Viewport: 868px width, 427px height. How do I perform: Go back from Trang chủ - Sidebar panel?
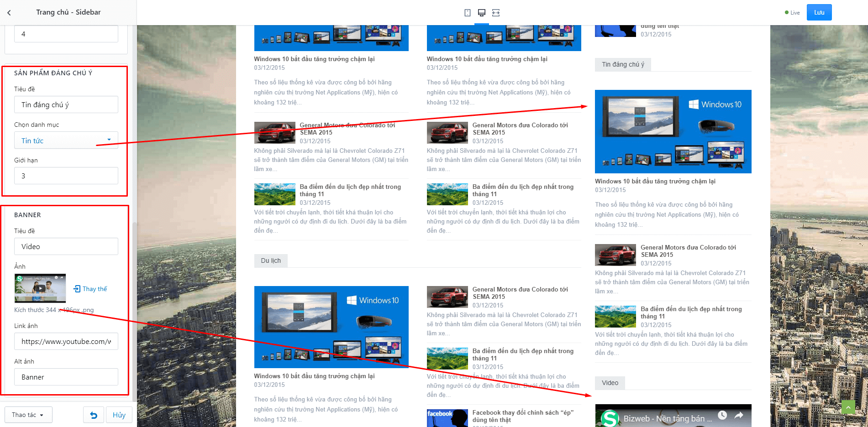point(9,13)
